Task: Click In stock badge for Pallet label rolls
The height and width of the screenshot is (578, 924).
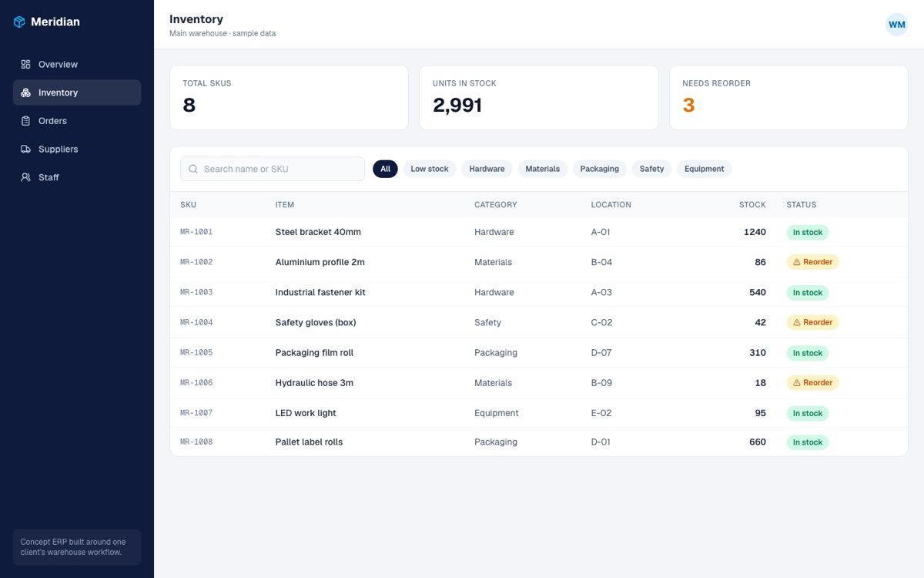Action: coord(808,442)
